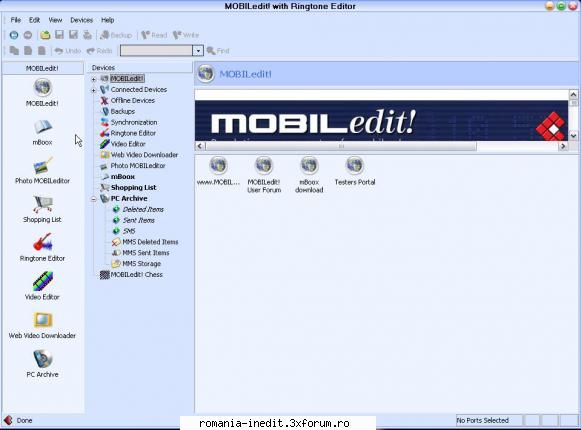Open Web Video Downloader in sidebar

tap(42, 325)
